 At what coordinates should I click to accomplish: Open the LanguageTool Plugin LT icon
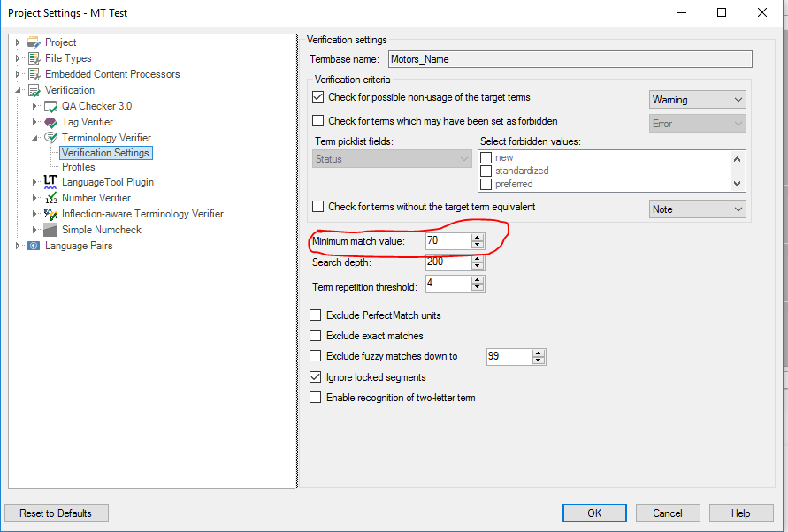pos(50,182)
